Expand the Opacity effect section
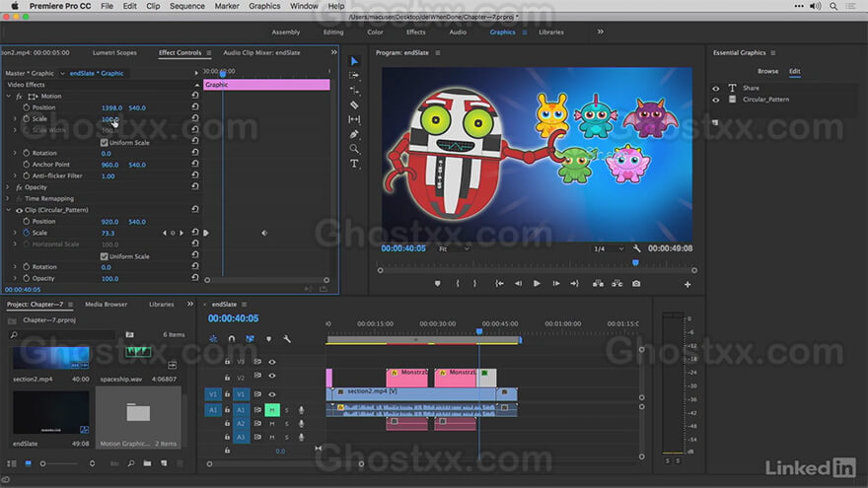 click(8, 187)
